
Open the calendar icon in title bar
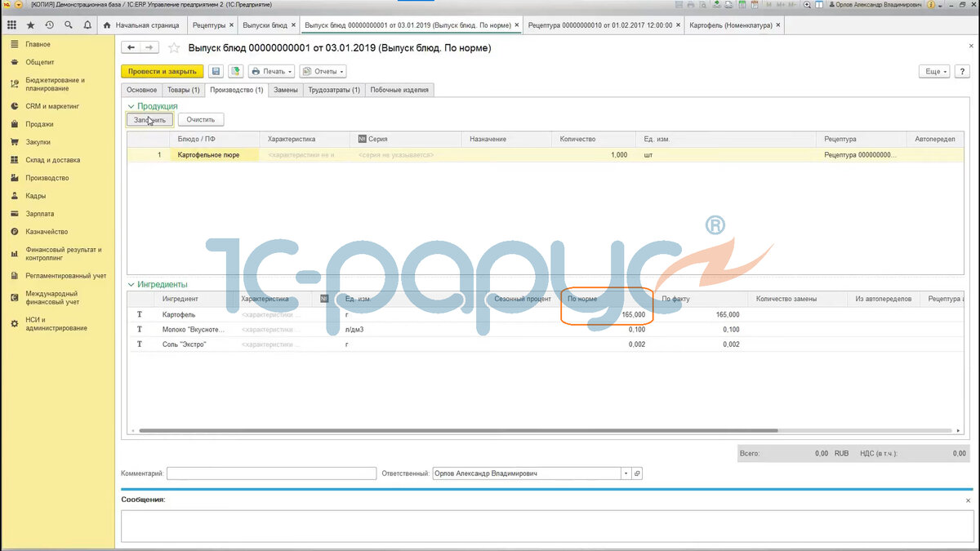755,5
